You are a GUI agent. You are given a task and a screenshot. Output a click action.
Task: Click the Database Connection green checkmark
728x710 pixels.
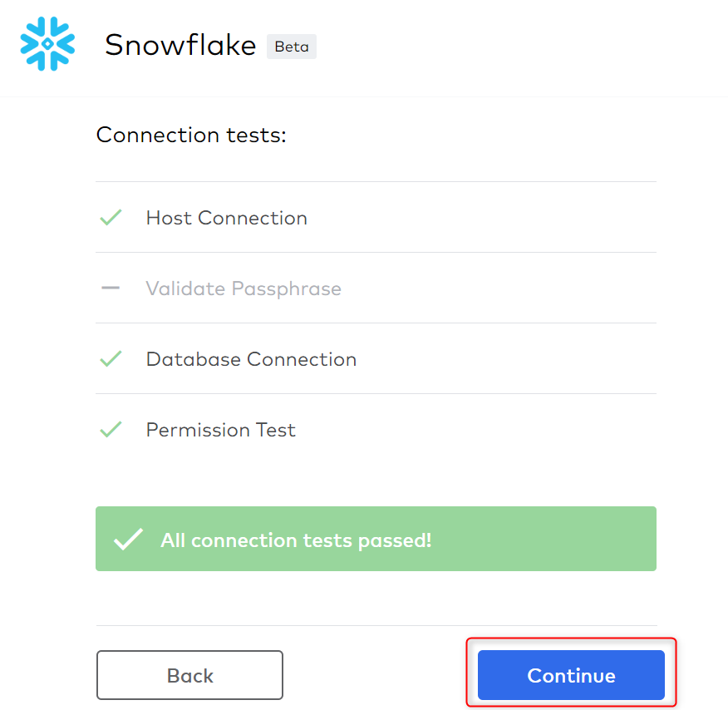tap(111, 358)
